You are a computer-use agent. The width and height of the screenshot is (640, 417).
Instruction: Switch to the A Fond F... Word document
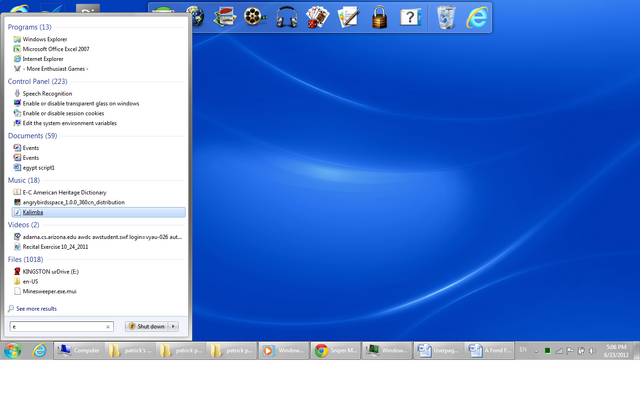tap(490, 350)
